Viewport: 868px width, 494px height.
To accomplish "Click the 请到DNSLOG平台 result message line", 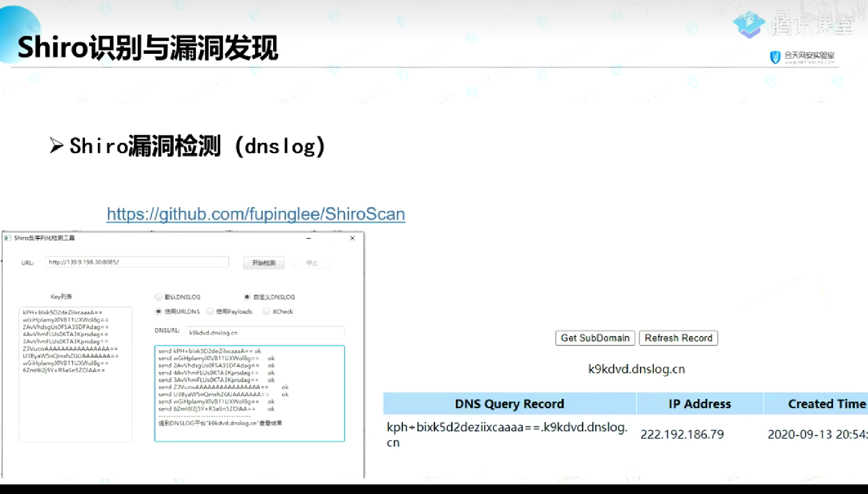I will [x=220, y=423].
